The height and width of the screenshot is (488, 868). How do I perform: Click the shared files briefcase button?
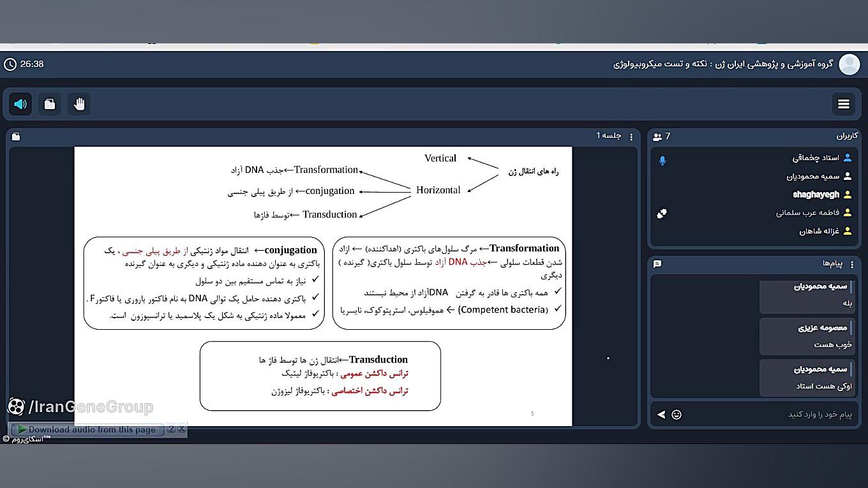click(50, 104)
